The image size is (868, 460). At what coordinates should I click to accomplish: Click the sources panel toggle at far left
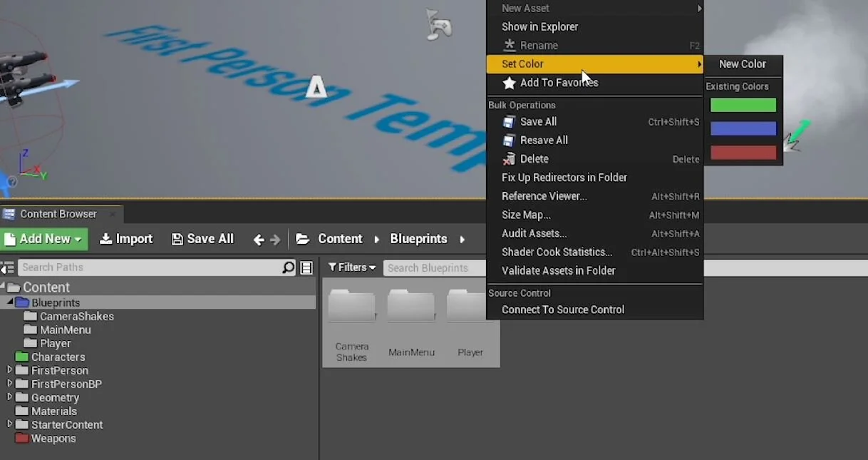[7, 267]
